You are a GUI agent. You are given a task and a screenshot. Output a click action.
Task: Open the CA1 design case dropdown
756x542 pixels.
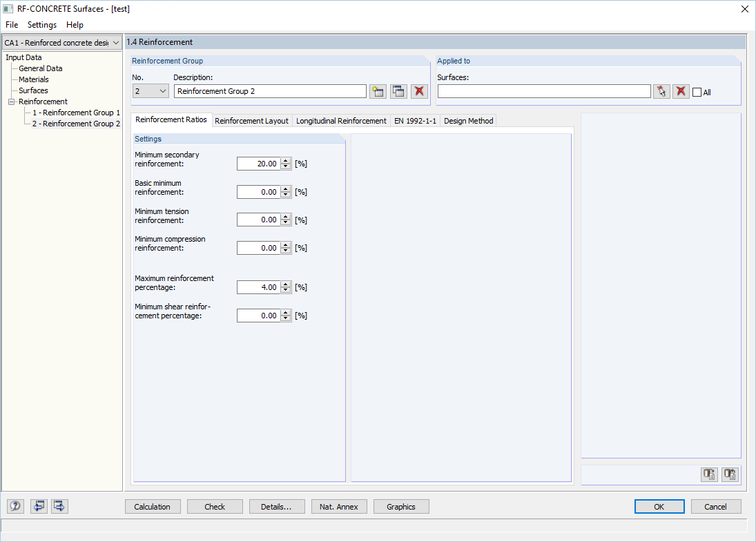(x=116, y=43)
